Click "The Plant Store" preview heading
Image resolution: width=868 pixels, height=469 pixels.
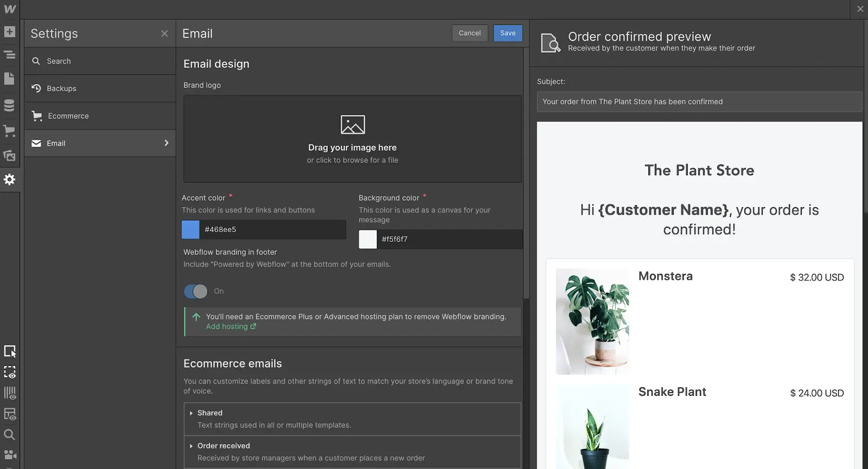pyautogui.click(x=699, y=170)
